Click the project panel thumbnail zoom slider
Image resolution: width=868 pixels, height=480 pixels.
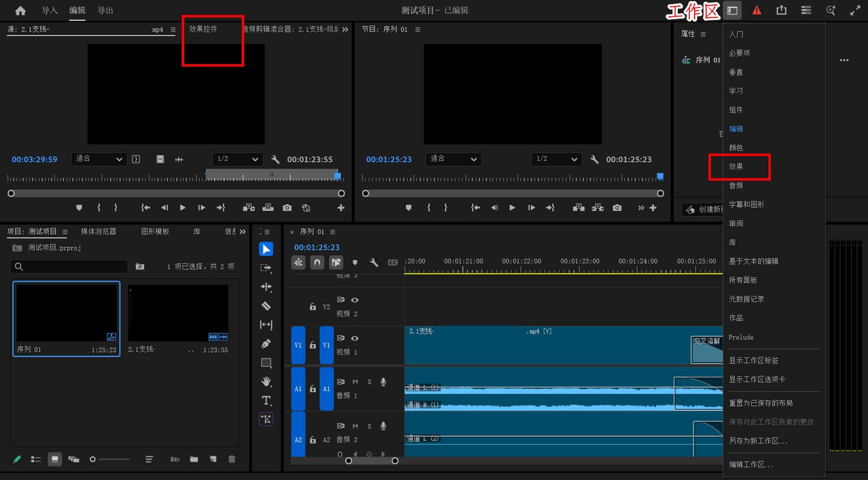[x=110, y=459]
